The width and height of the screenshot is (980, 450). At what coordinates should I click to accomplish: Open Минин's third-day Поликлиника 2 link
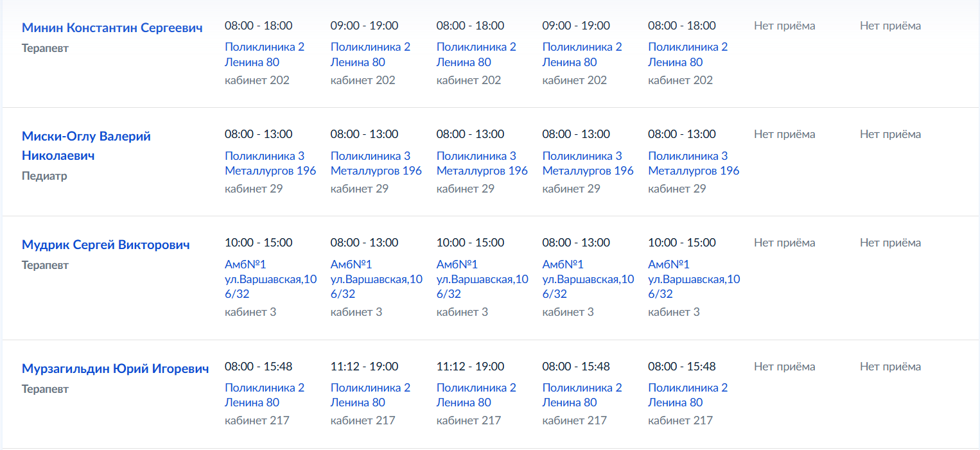coord(477,55)
